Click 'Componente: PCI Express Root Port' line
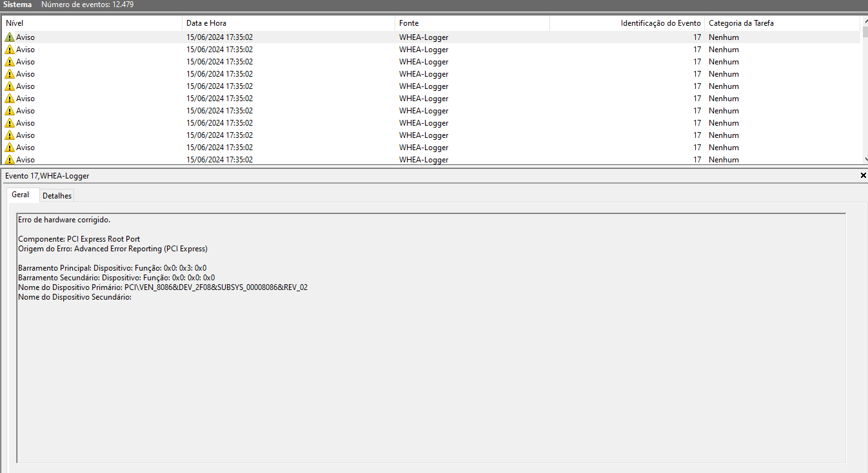This screenshot has width=868, height=473. pyautogui.click(x=79, y=239)
